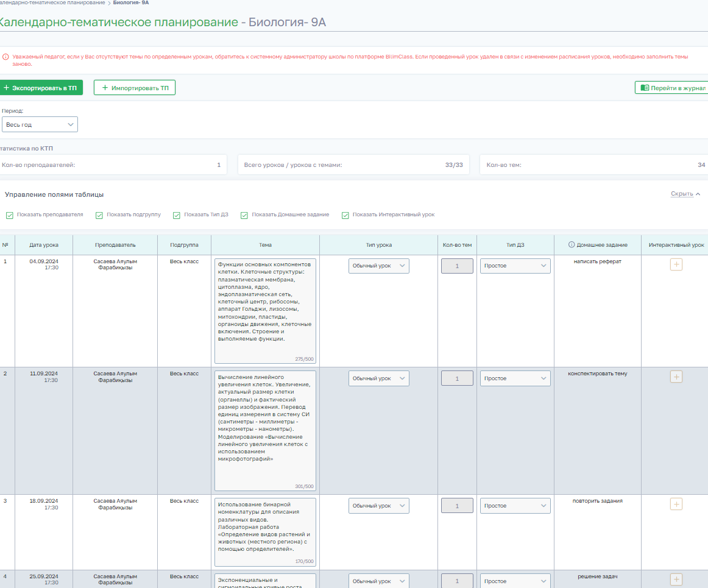Uncheck Показать преподавателя checkbox

coord(10,215)
